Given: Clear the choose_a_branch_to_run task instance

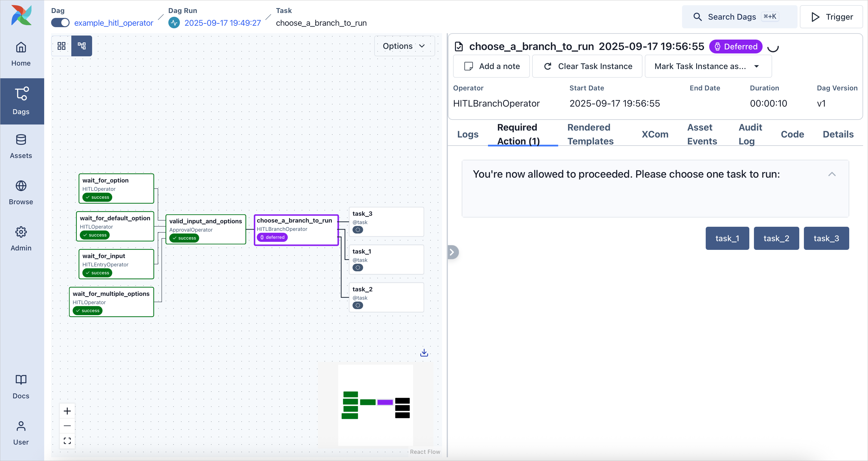Looking at the screenshot, I should [x=587, y=66].
